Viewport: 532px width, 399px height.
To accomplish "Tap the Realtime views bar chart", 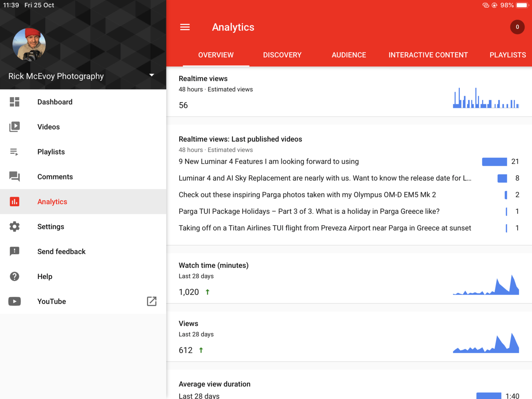I will point(486,98).
